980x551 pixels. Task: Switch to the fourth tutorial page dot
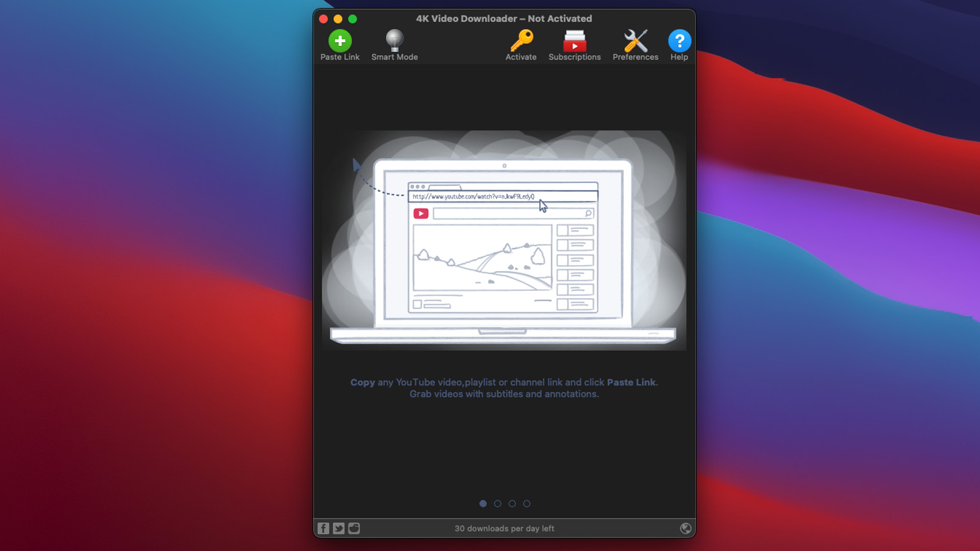(x=527, y=504)
